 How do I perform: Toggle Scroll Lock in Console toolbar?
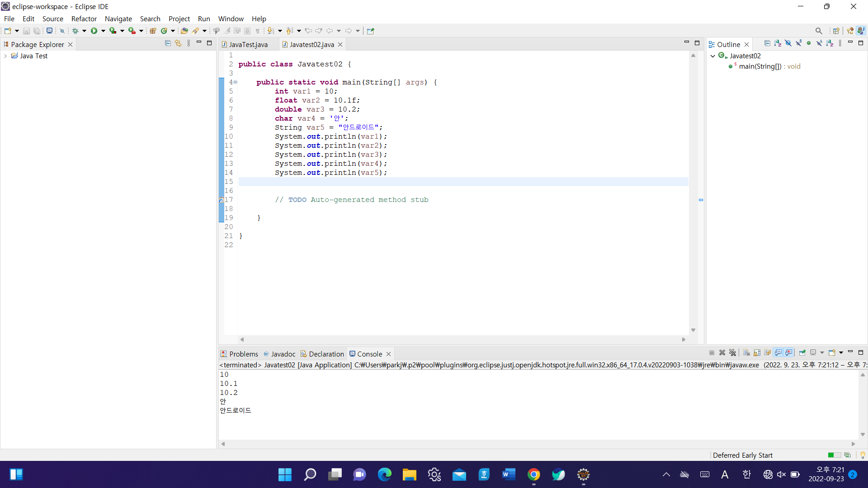757,352
